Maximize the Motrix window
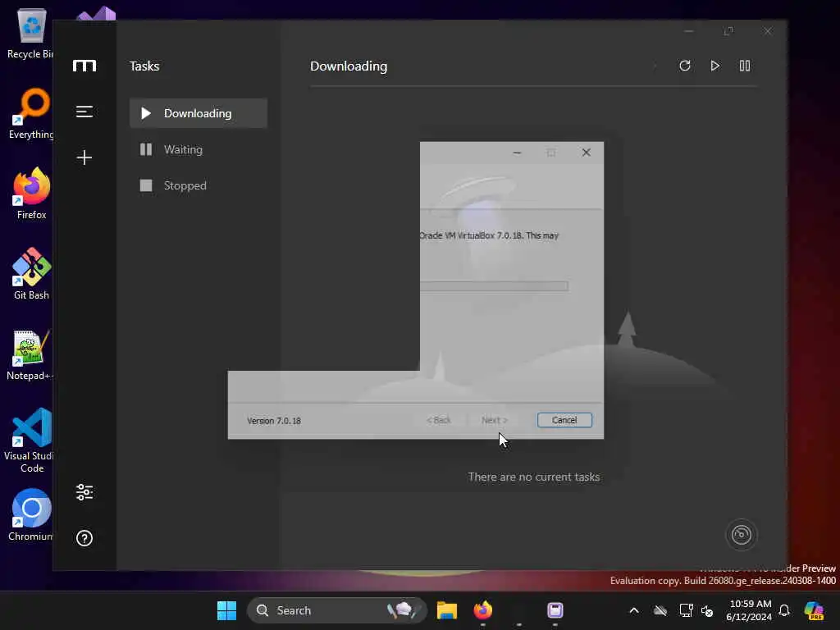 (728, 31)
